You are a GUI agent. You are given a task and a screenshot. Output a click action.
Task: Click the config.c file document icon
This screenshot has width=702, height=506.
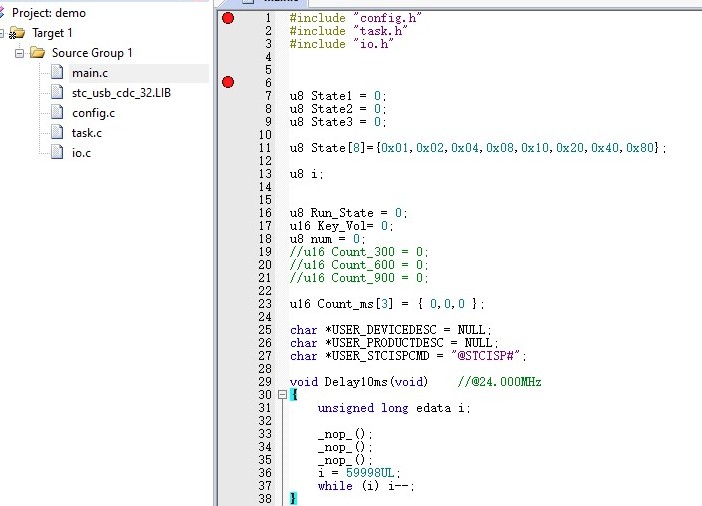57,111
